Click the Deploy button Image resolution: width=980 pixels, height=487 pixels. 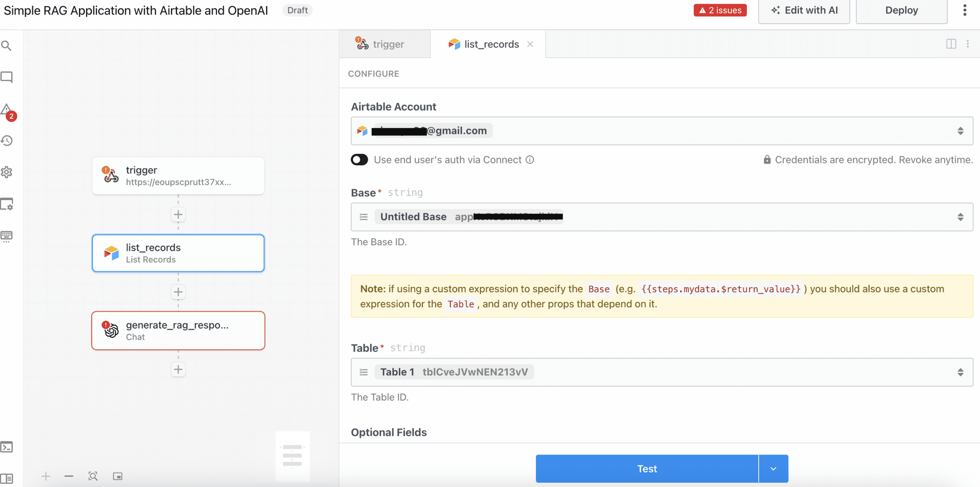[901, 10]
